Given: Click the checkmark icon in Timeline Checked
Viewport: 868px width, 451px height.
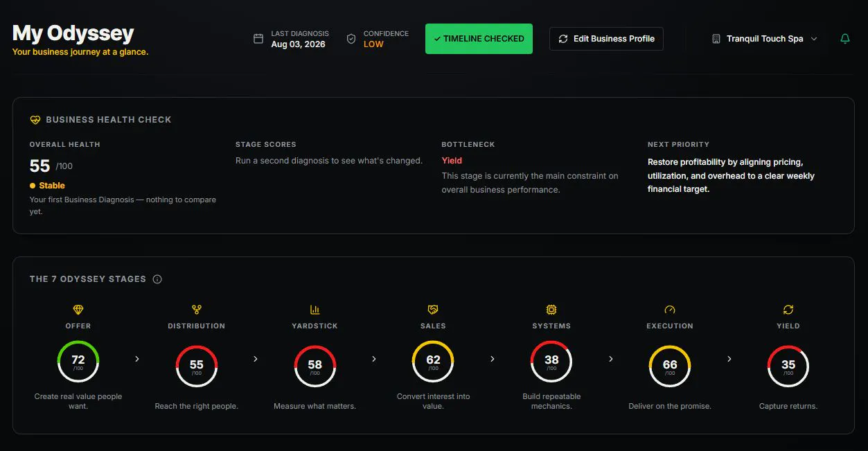Looking at the screenshot, I should [437, 39].
